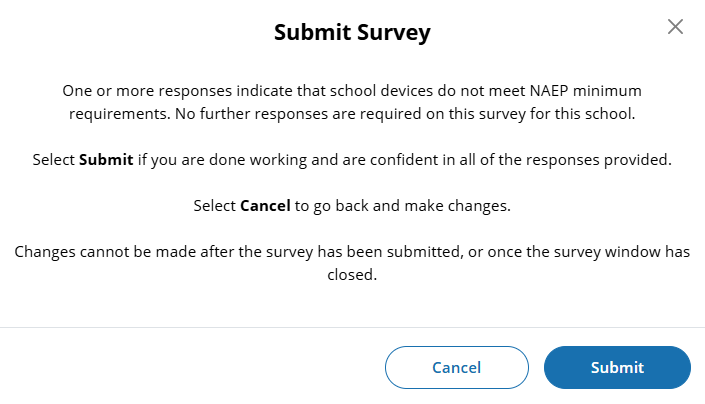Click the horizontal divider above the buttons

[x=352, y=327]
